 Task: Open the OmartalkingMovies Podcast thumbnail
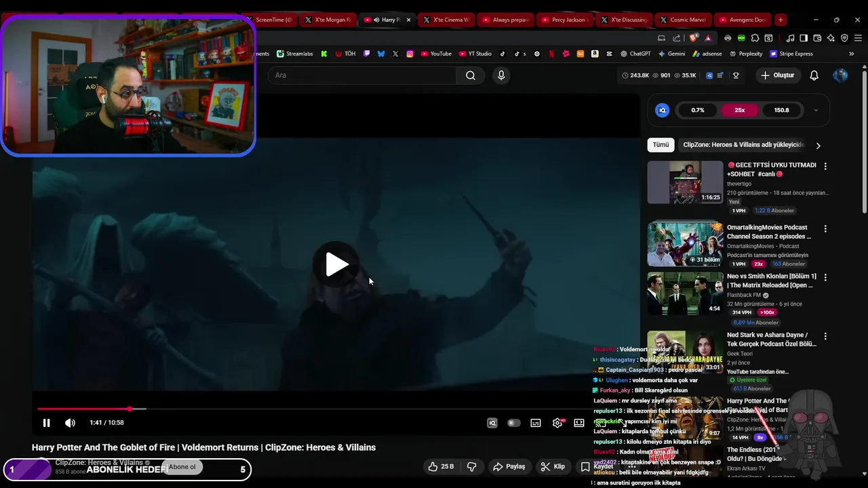(685, 244)
